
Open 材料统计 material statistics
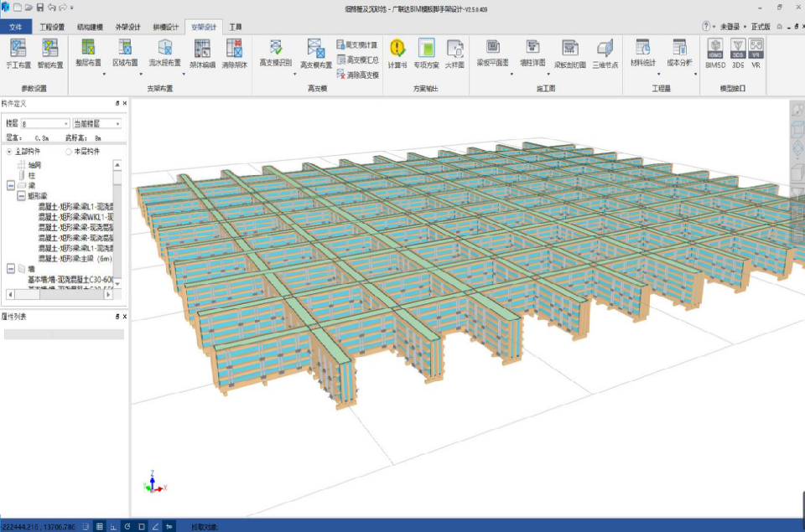point(643,52)
